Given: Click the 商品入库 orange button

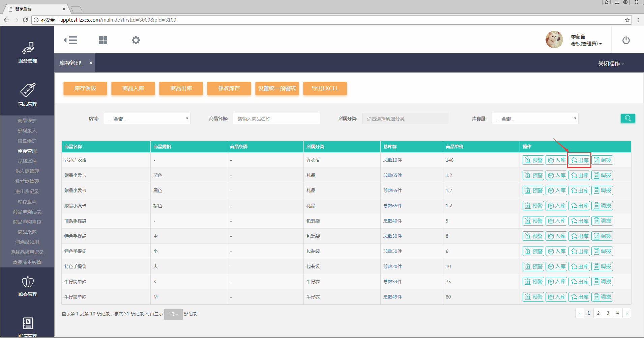Looking at the screenshot, I should point(133,88).
